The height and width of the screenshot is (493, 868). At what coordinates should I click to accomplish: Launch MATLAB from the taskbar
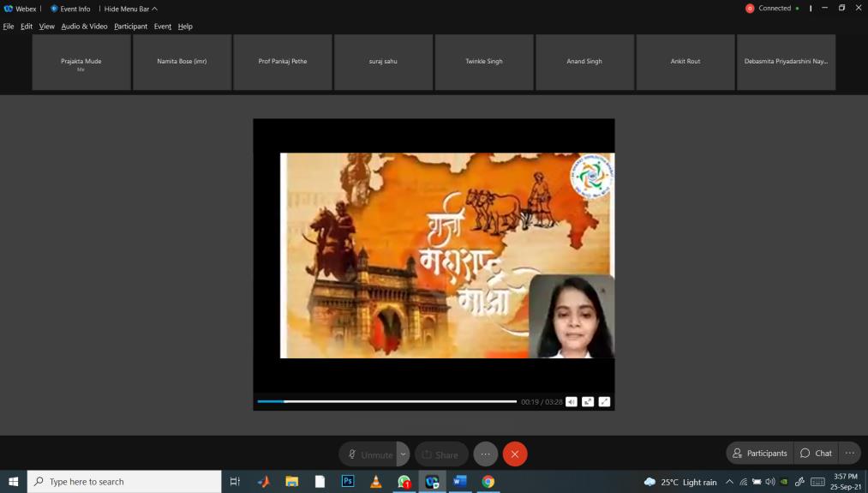click(264, 481)
